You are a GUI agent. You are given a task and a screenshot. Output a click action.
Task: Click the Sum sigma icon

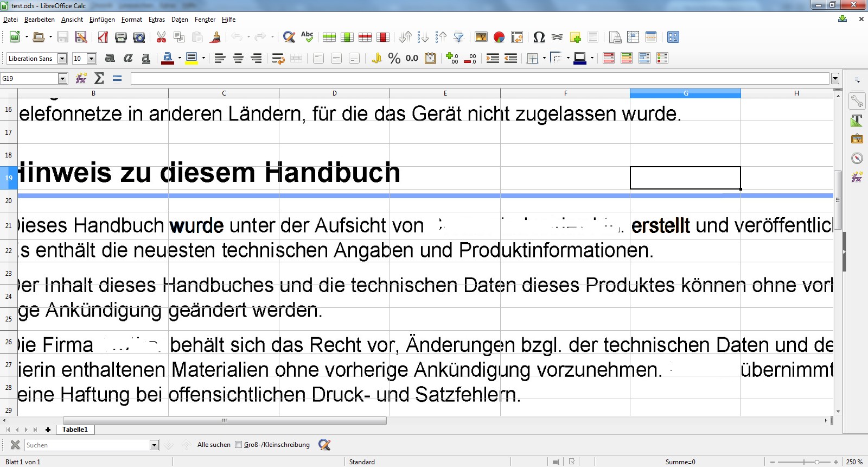click(99, 78)
